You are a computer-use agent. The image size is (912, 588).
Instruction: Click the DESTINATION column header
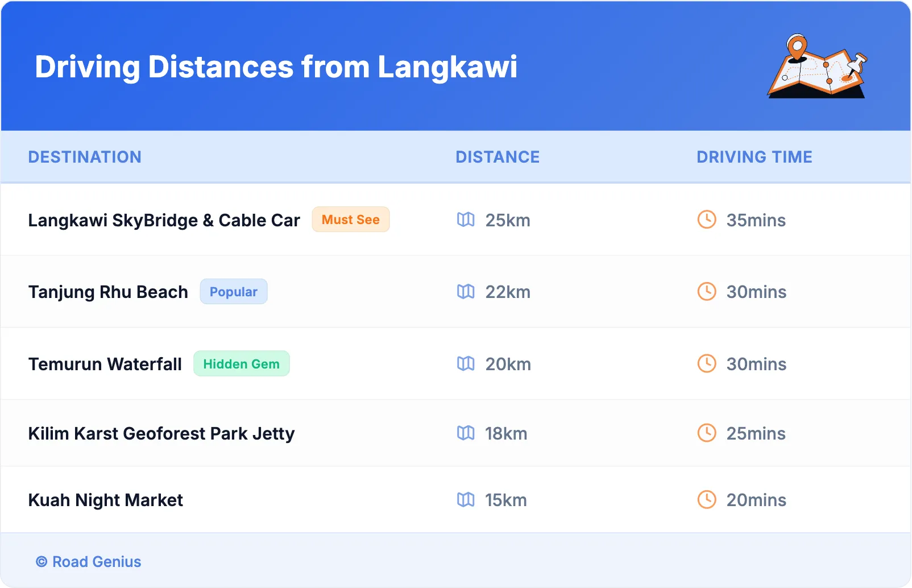tap(85, 157)
